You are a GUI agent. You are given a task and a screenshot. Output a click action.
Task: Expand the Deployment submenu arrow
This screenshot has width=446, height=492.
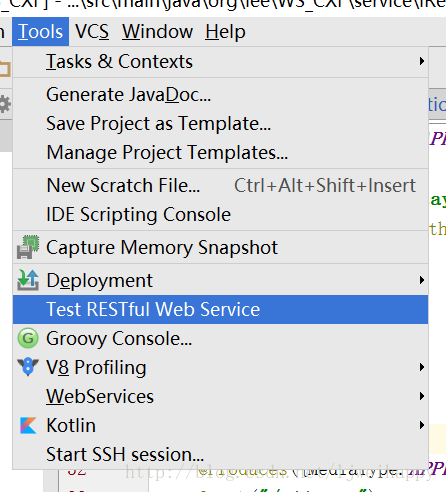click(x=422, y=280)
